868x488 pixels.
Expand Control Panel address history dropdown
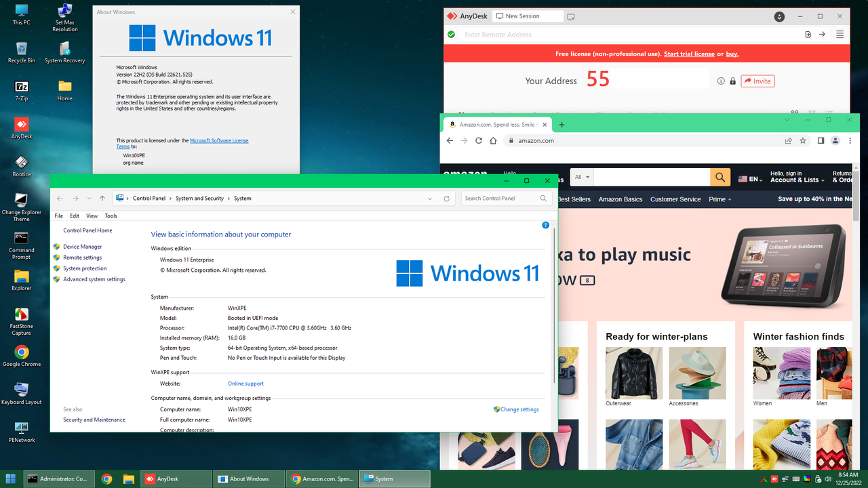coord(430,199)
